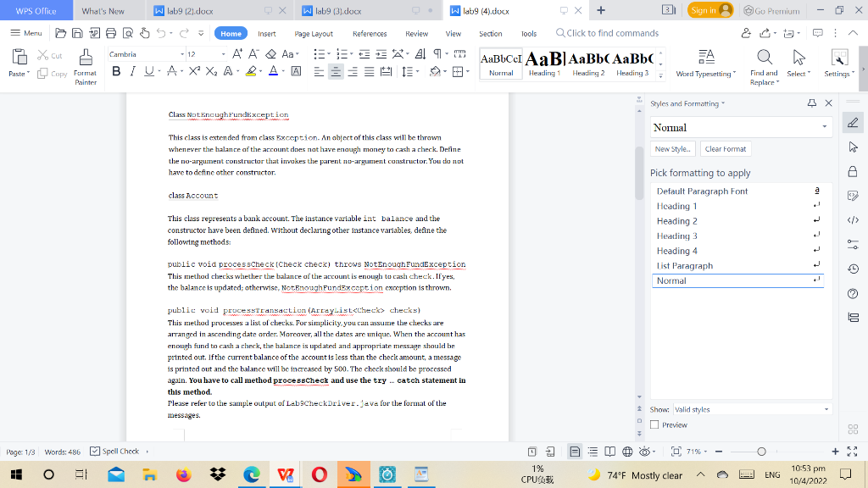Increase font size
The width and height of the screenshot is (868, 488).
click(x=237, y=53)
